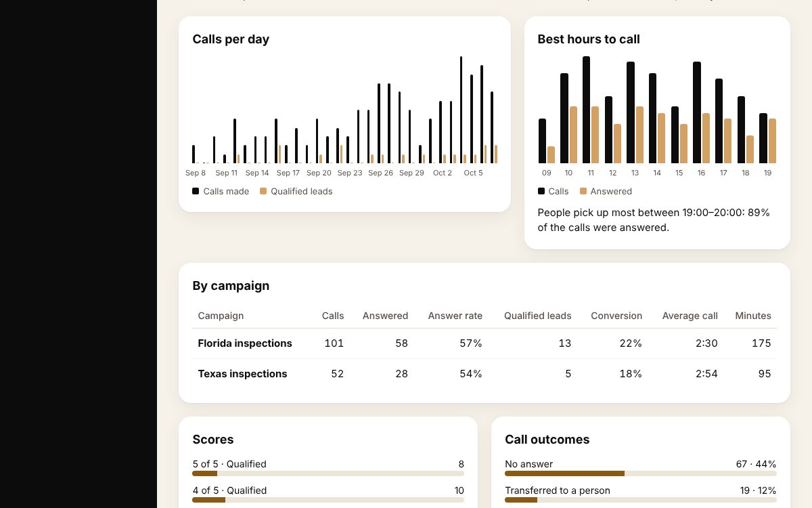812x508 pixels.
Task: Select the 5 of 5 Qualified progress bar
Action: coord(328,473)
